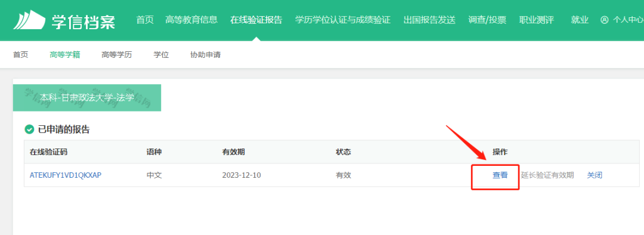
Task: Open 学历学位认证与成绩验证 menu
Action: 342,20
